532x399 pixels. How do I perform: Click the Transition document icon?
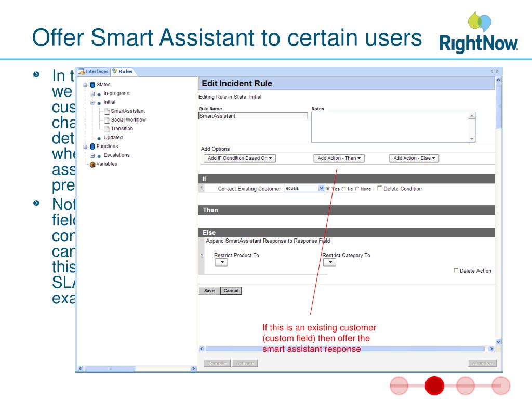click(107, 129)
